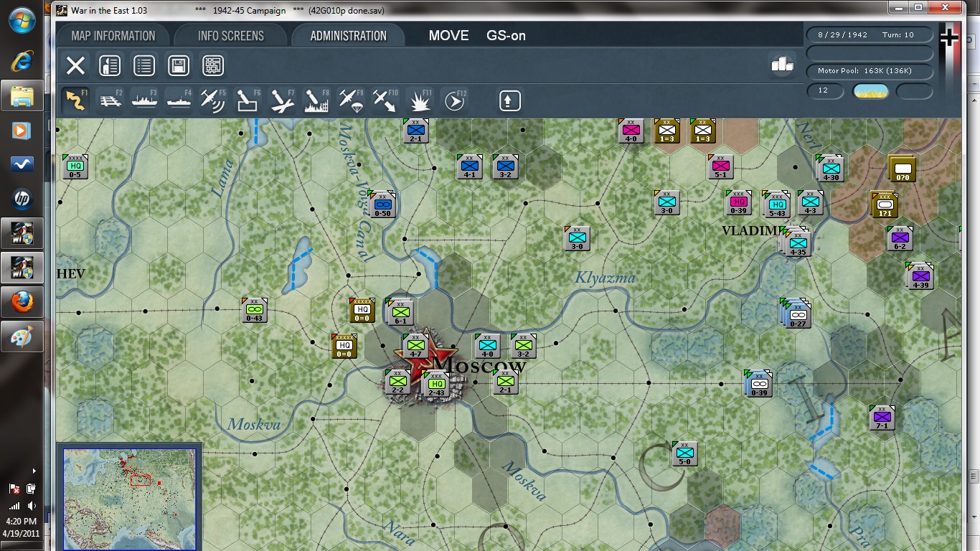Select the F9 air transport parachute icon
This screenshot has width=980, height=551.
[351, 100]
